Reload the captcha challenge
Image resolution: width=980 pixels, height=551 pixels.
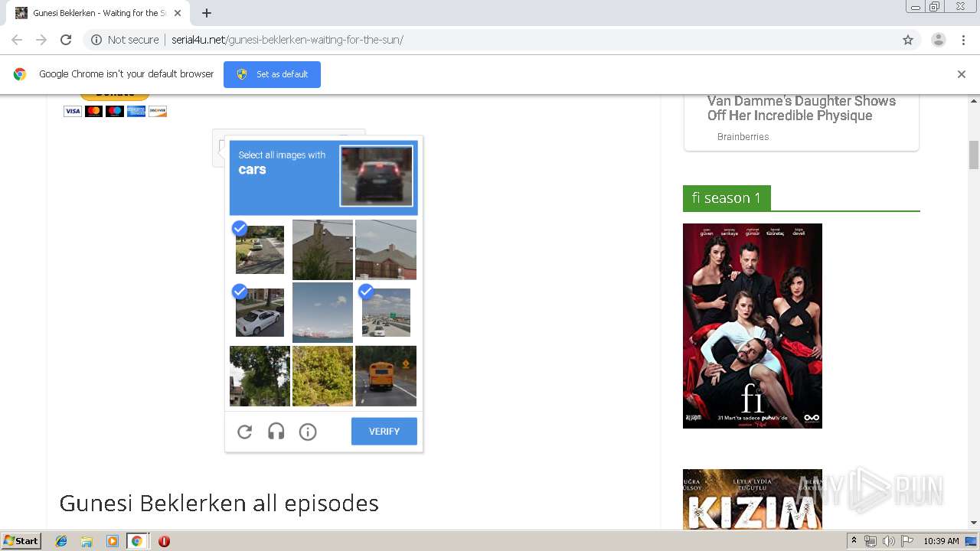coord(244,432)
